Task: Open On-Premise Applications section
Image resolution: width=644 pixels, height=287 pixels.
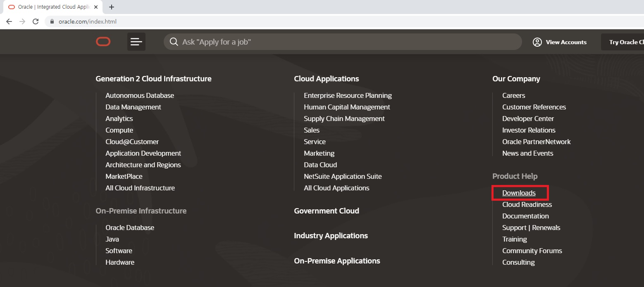Action: click(337, 261)
